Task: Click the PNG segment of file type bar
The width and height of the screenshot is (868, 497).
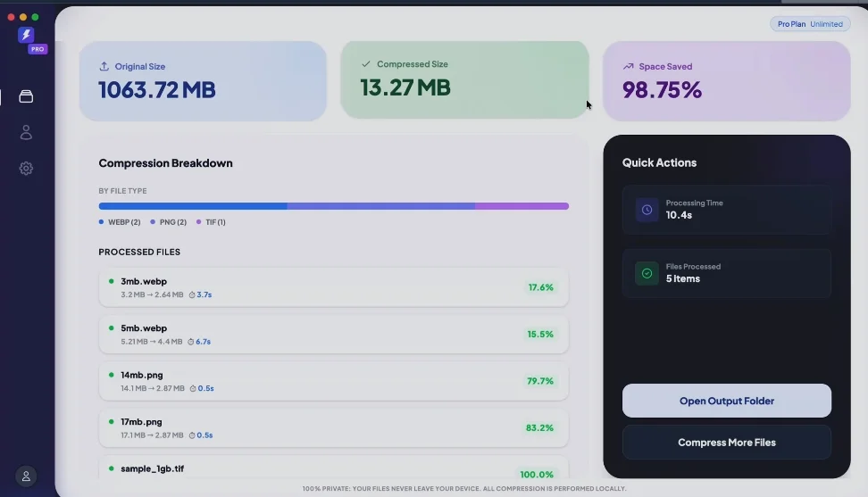Action: (380, 205)
